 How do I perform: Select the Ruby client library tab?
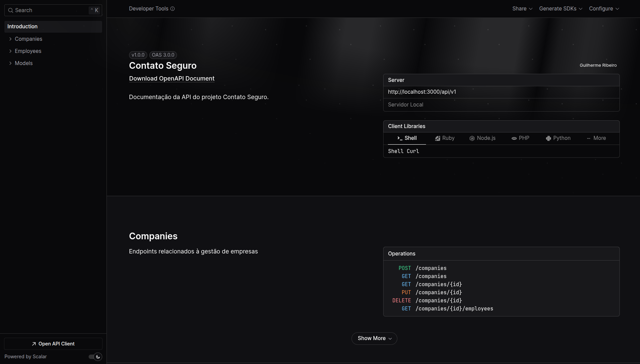pyautogui.click(x=445, y=138)
